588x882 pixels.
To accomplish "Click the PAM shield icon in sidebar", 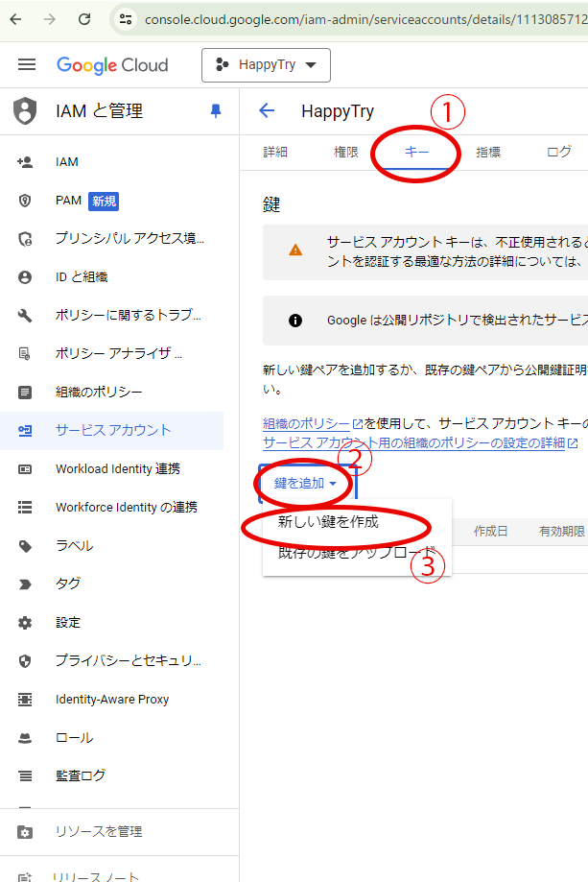I will click(26, 201).
